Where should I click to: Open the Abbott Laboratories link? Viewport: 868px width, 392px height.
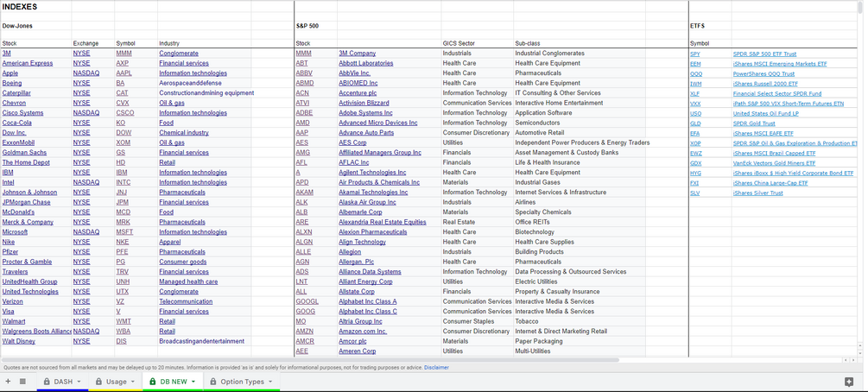coord(366,63)
